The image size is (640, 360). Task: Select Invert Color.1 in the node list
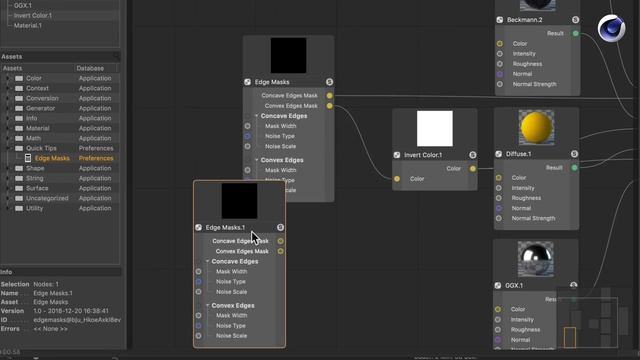click(33, 16)
